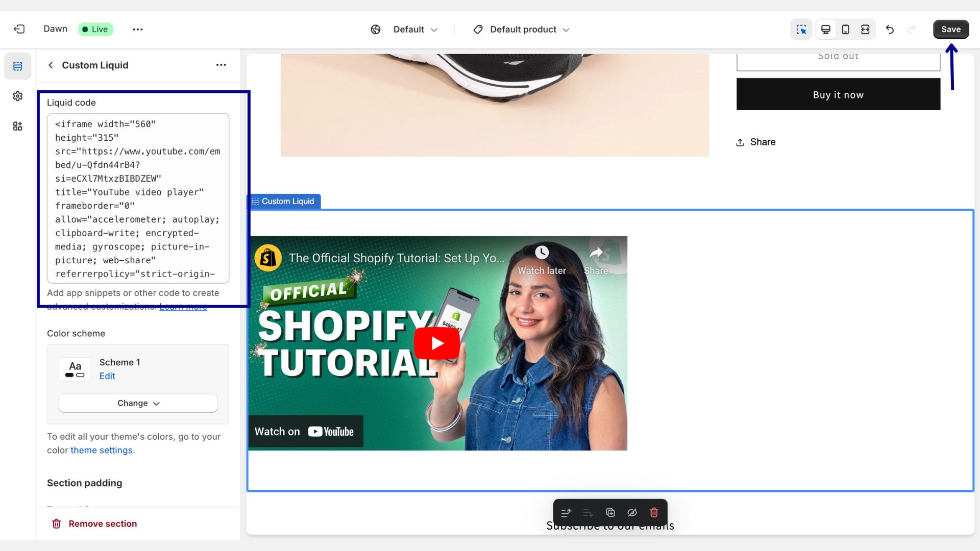Image resolution: width=980 pixels, height=551 pixels.
Task: Duplicate section using floating toolbar icon
Action: pos(610,513)
